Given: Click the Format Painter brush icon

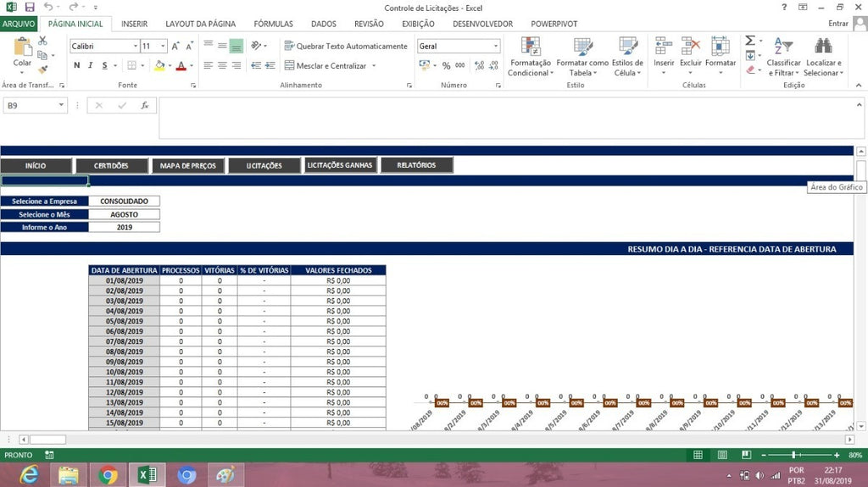Looking at the screenshot, I should [42, 69].
